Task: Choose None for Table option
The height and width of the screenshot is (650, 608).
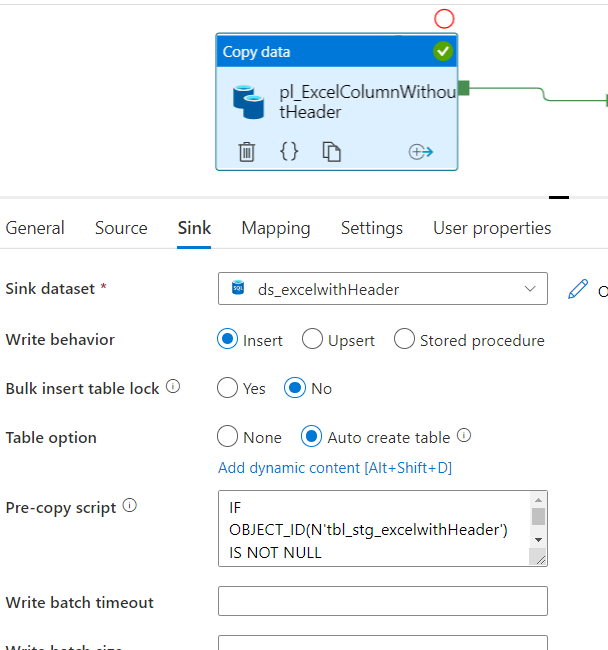Action: tap(228, 436)
